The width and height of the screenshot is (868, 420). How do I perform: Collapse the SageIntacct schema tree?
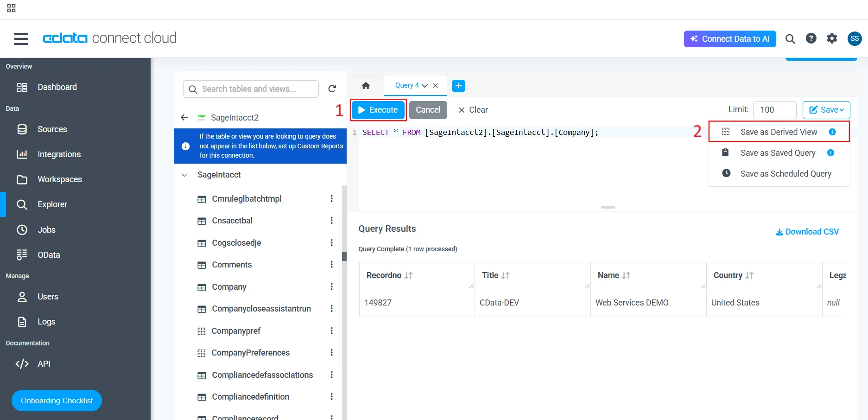pyautogui.click(x=184, y=175)
